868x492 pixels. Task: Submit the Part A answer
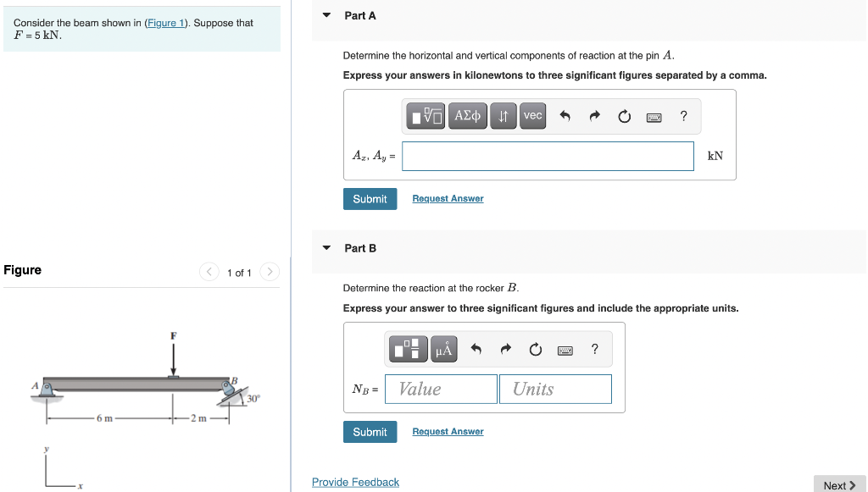click(x=370, y=198)
